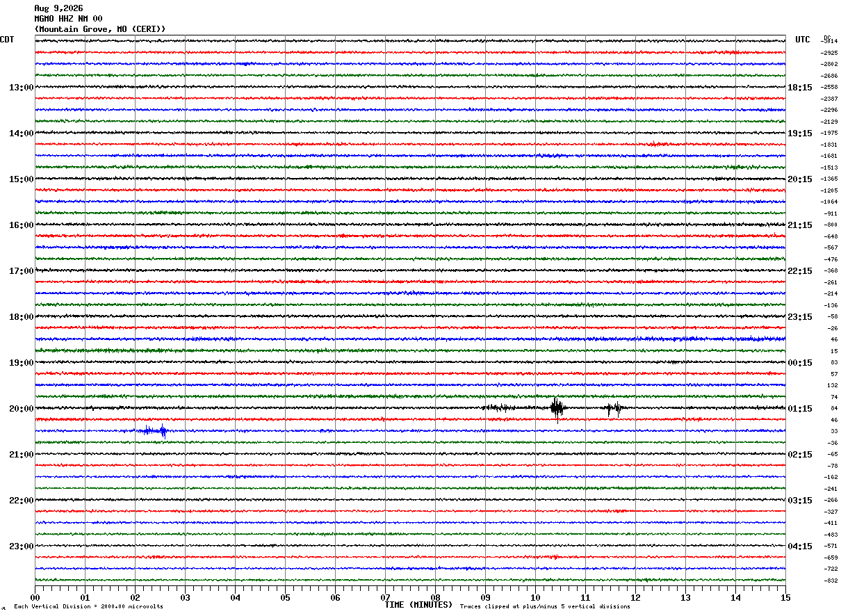Click the 13:00 CDT row label

21,88
